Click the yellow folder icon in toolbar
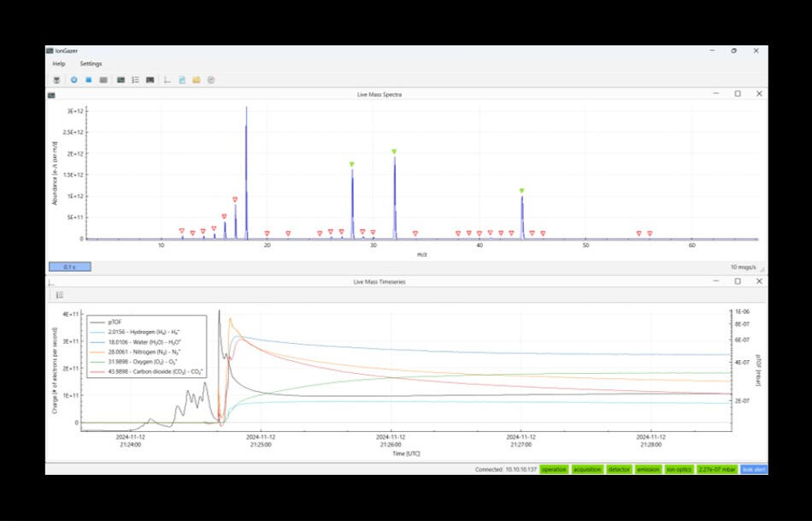The width and height of the screenshot is (812, 521). 196,80
